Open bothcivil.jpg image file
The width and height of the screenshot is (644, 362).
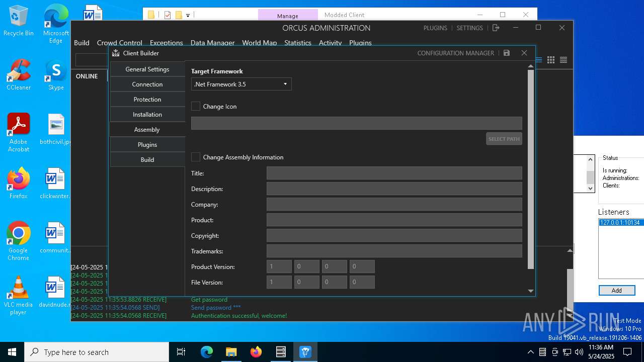[55, 130]
